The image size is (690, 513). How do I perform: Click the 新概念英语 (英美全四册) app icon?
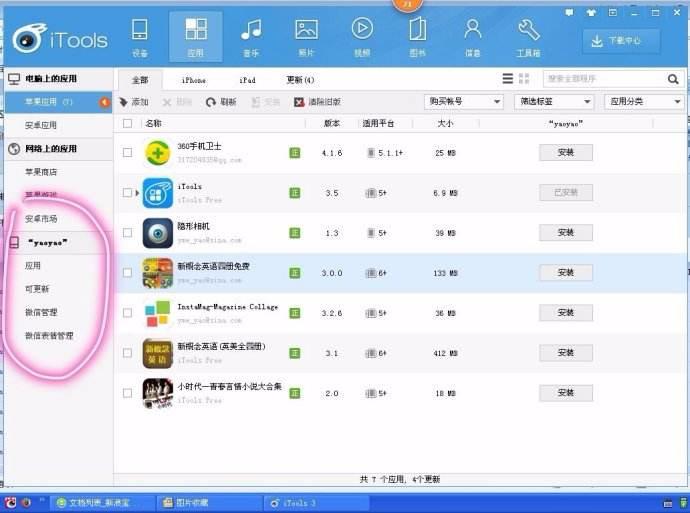tap(158, 353)
